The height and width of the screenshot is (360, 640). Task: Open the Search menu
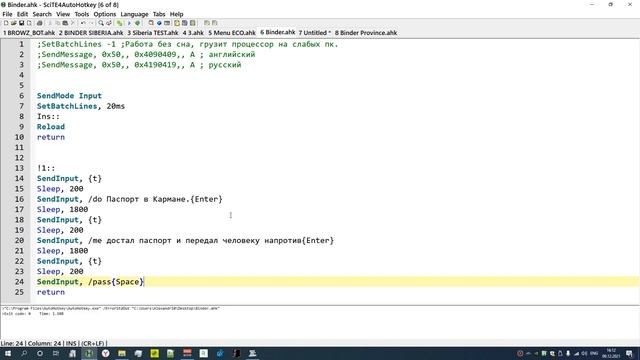pyautogui.click(x=42, y=14)
